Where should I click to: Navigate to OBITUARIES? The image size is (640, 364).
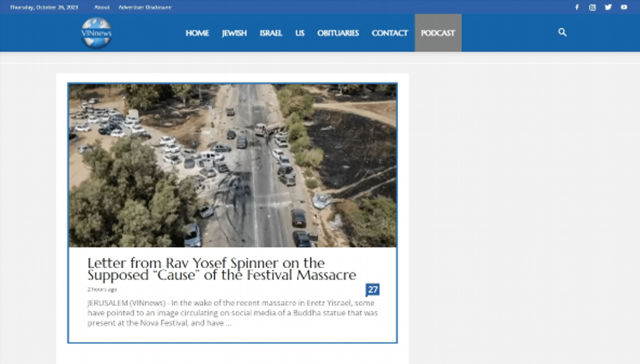[x=338, y=33]
